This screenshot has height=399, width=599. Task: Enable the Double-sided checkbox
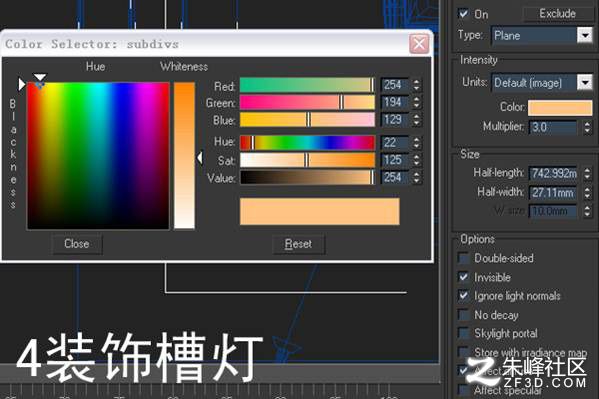click(463, 258)
